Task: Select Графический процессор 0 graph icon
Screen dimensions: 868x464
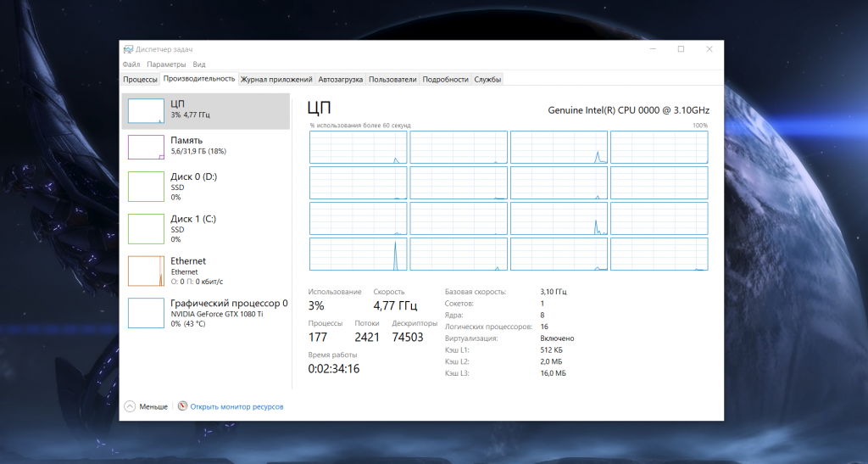Action: pyautogui.click(x=145, y=312)
